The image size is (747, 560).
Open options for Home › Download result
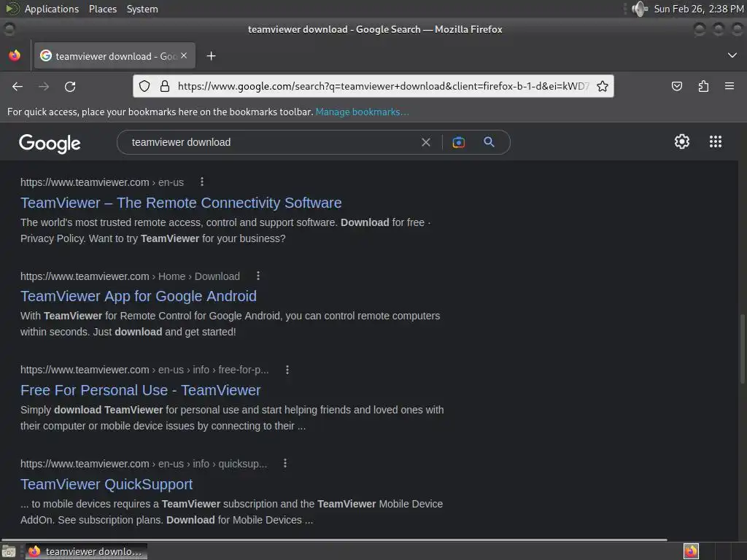(258, 276)
